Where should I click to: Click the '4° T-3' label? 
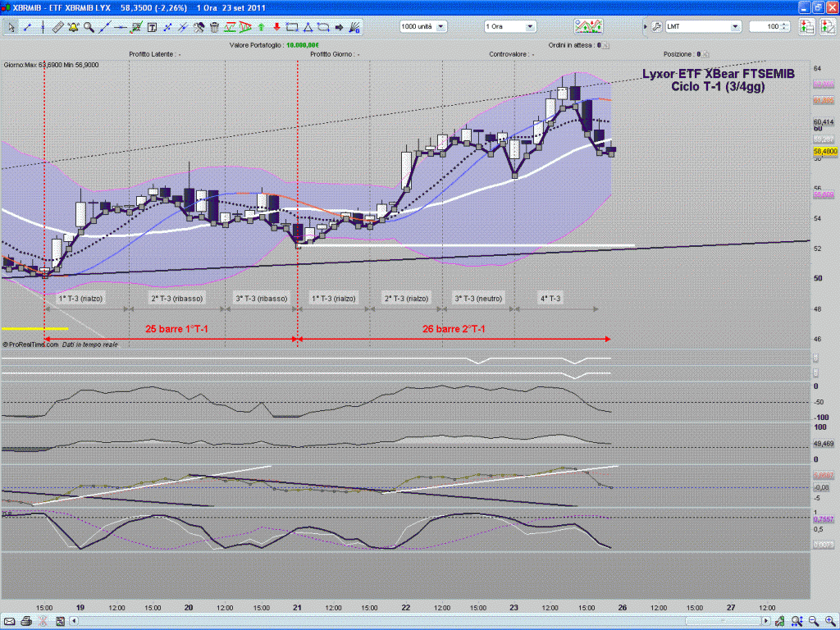(550, 299)
